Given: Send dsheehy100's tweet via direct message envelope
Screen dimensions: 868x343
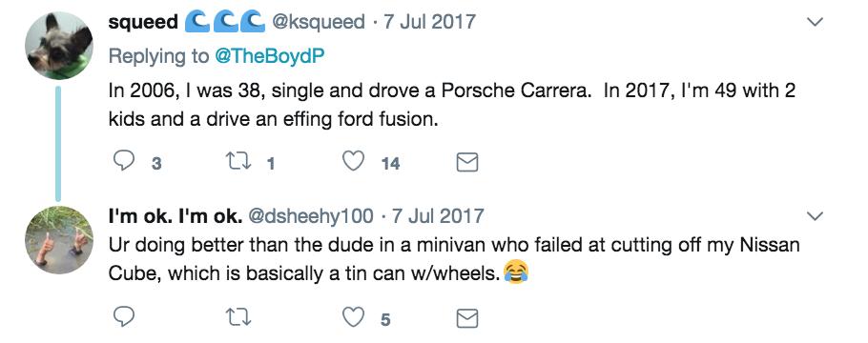Looking at the screenshot, I should click(467, 317).
